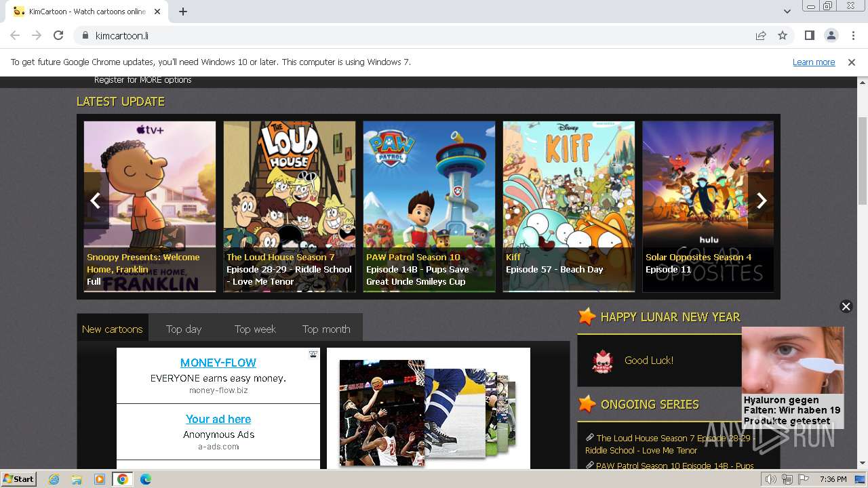Show next cartoons in Latest Update carousel
Image resolution: width=868 pixels, height=488 pixels.
pos(762,201)
